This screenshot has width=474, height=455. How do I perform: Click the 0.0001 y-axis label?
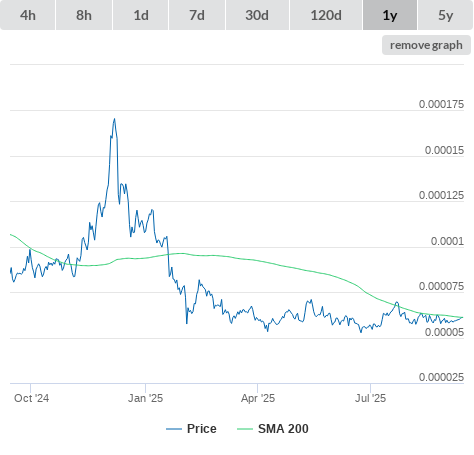(x=447, y=241)
